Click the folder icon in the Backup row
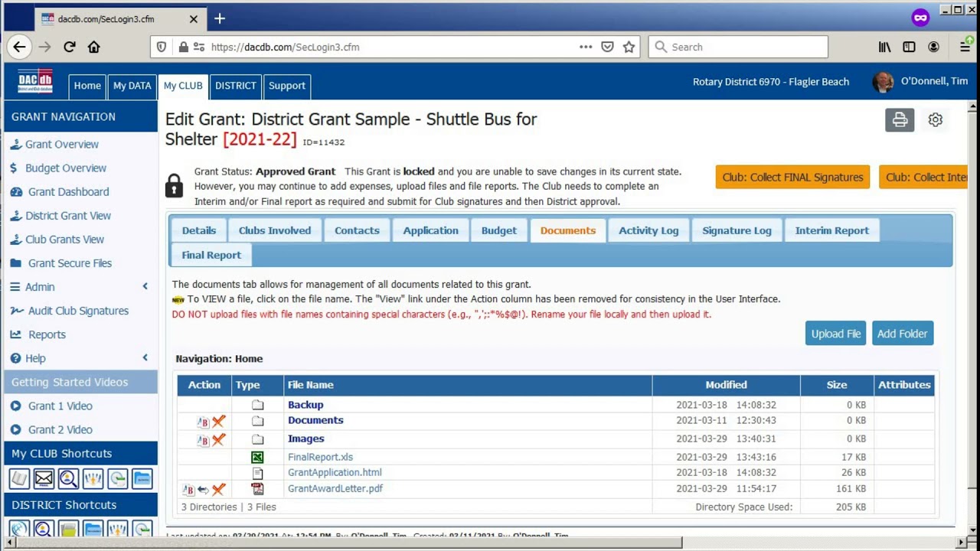The image size is (980, 551). point(257,405)
